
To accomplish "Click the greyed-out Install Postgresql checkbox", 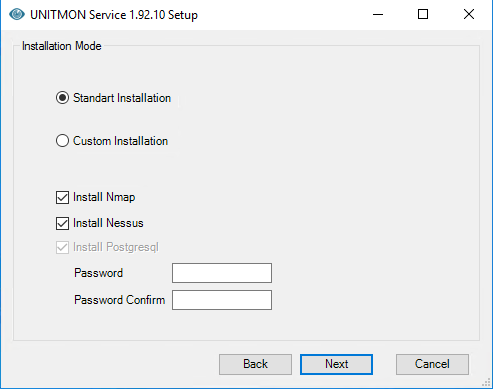I will 62,248.
